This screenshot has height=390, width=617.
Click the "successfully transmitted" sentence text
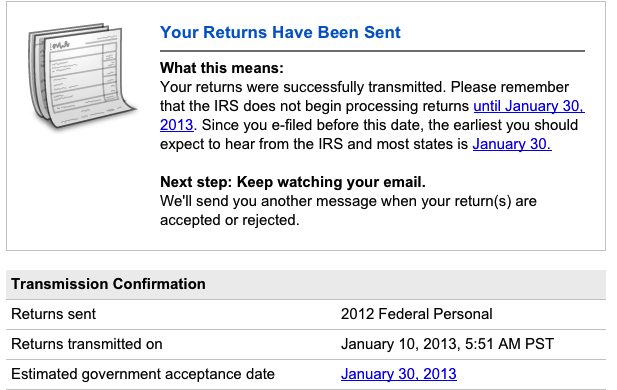coord(364,87)
